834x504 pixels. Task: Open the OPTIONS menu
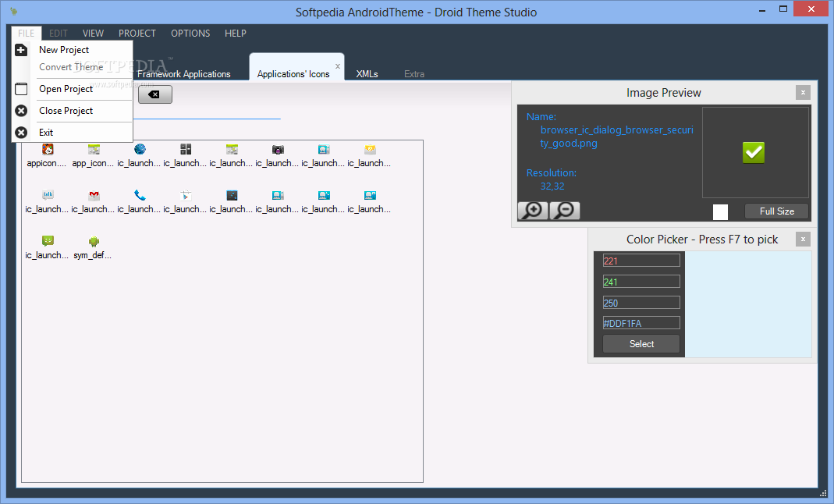point(190,33)
